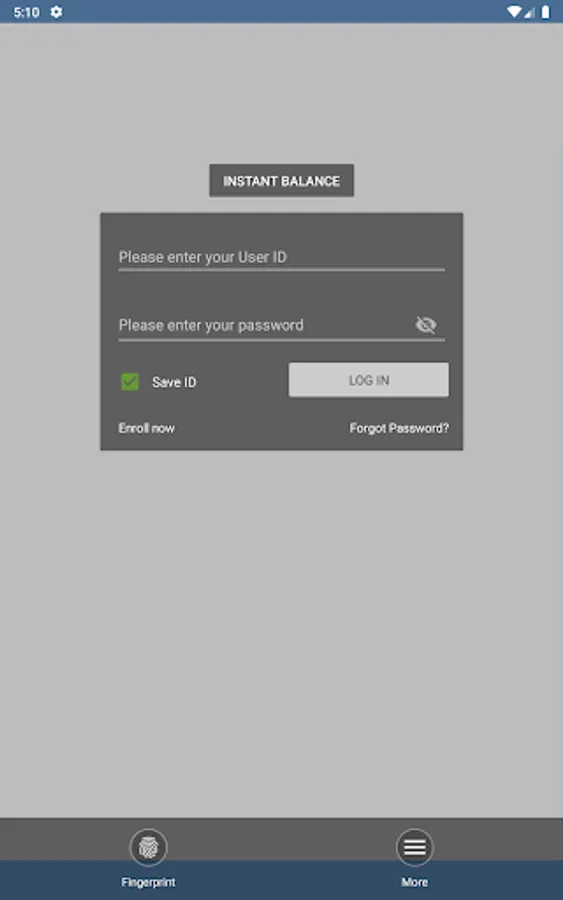Tap the settings gear in status bar
The height and width of the screenshot is (900, 563).
pyautogui.click(x=56, y=12)
